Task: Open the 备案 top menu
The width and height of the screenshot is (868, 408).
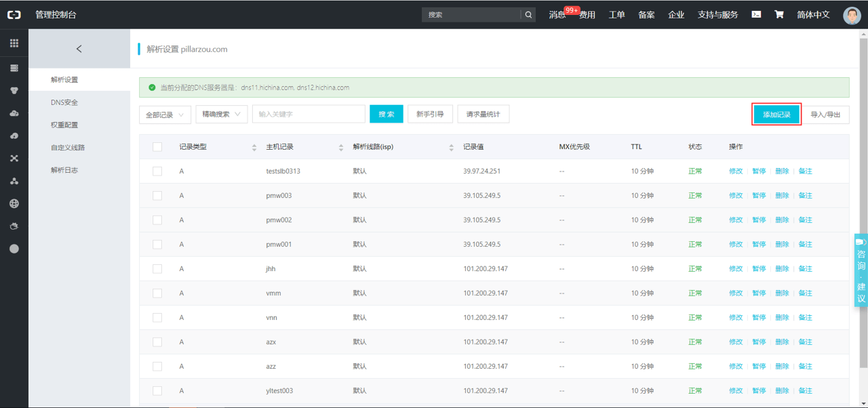Action: click(x=646, y=15)
